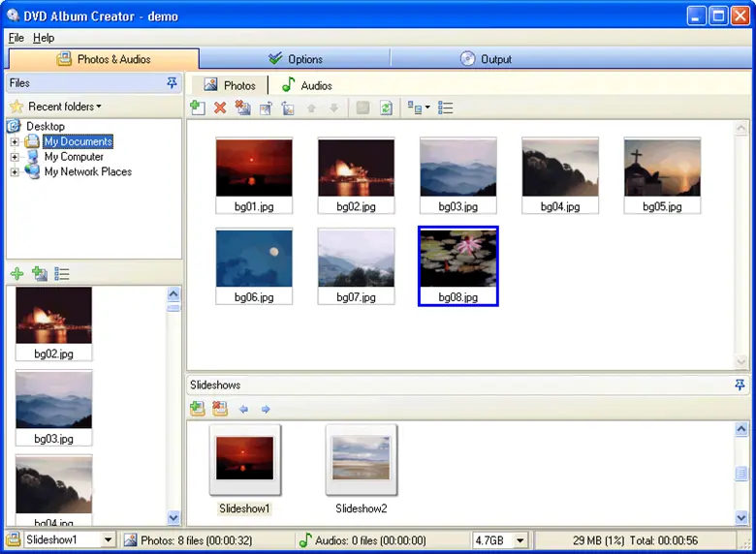Click the red X delete photo icon
Screen dimensions: 756x554
pyautogui.click(x=220, y=108)
